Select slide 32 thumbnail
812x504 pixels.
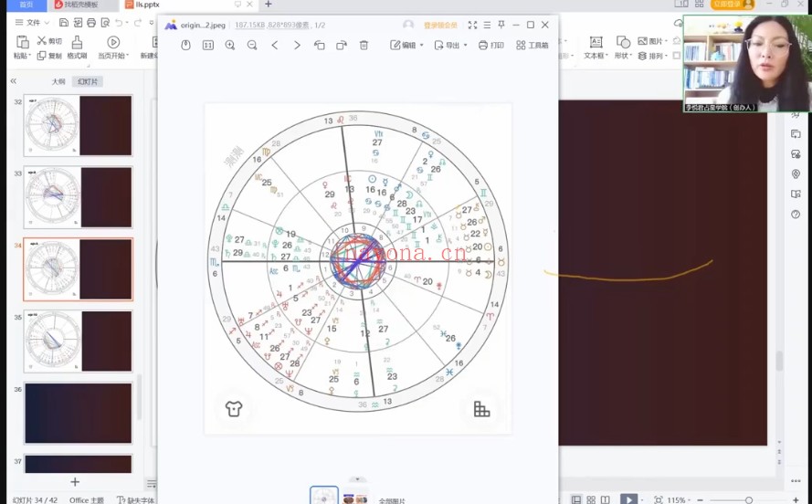click(x=79, y=125)
